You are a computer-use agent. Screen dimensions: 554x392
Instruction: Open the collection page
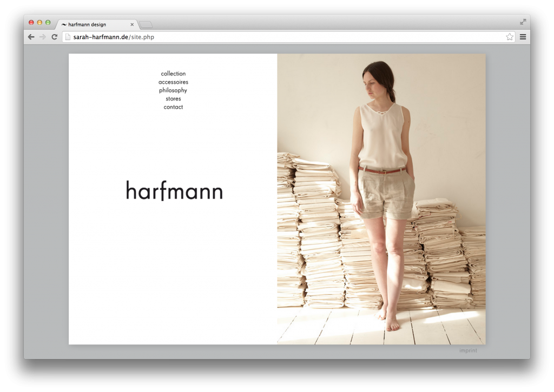173,74
